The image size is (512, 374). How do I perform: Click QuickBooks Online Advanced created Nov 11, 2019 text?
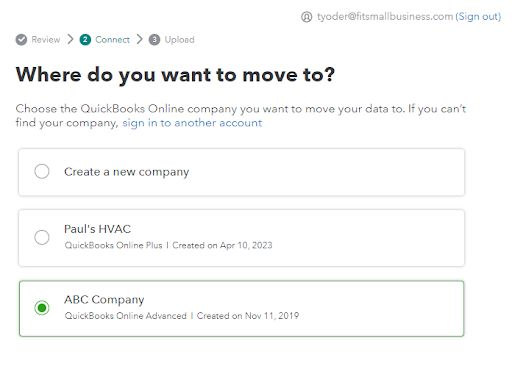tap(182, 316)
